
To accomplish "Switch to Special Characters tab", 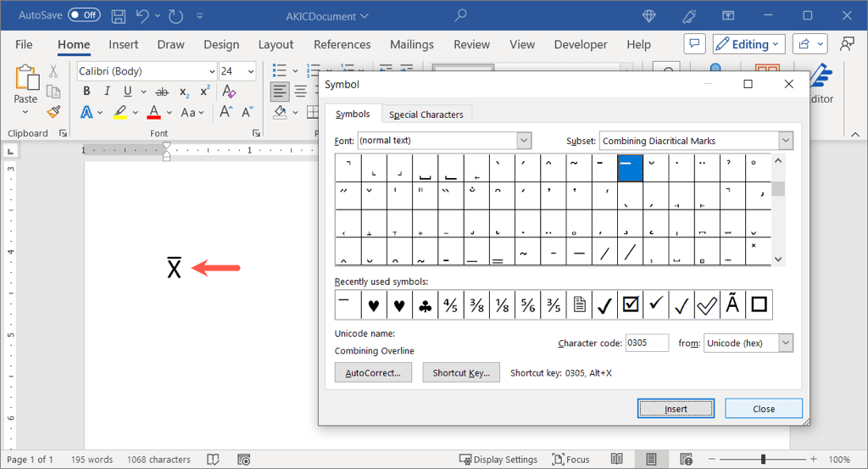I will point(426,114).
